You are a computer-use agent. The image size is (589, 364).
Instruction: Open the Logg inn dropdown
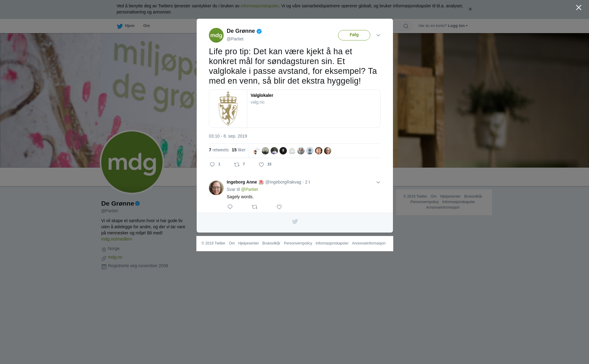[458, 26]
